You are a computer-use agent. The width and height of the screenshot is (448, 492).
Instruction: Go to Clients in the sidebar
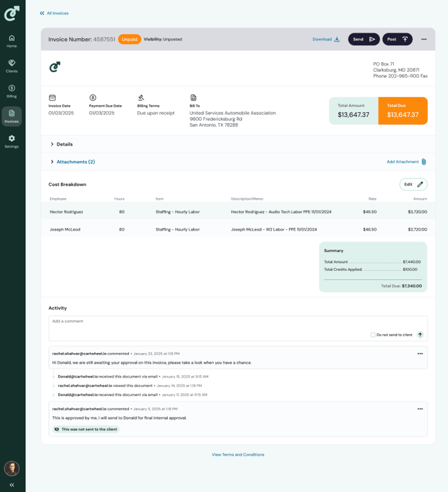point(11,66)
